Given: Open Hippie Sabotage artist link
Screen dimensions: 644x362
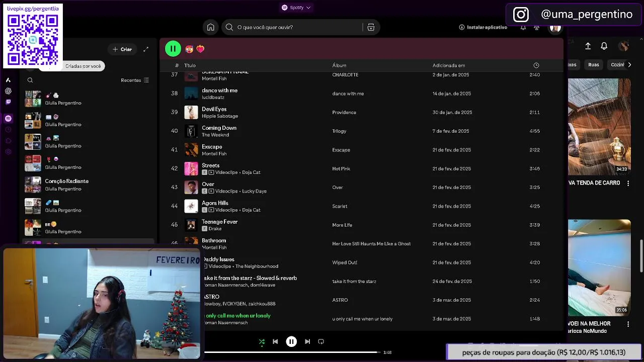Looking at the screenshot, I should click(x=220, y=116).
